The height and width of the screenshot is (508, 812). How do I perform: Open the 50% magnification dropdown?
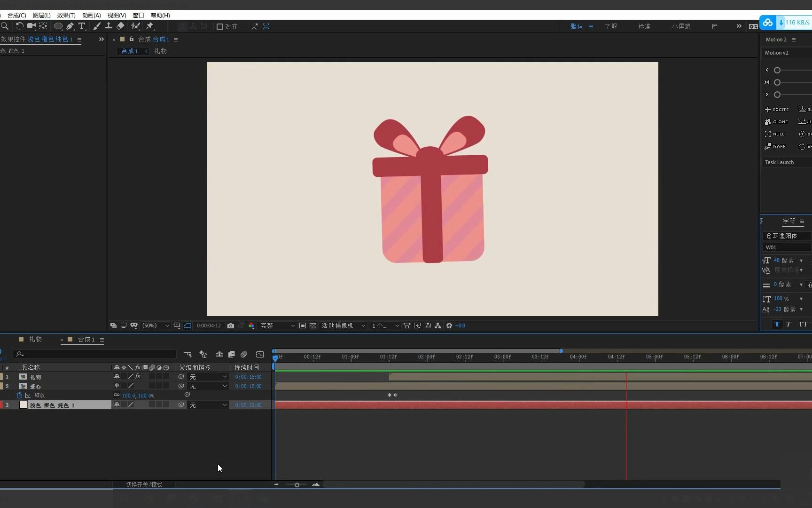tap(156, 325)
